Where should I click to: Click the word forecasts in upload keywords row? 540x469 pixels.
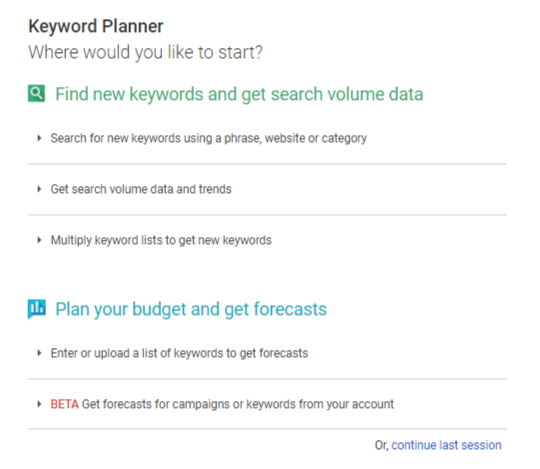[x=283, y=353]
